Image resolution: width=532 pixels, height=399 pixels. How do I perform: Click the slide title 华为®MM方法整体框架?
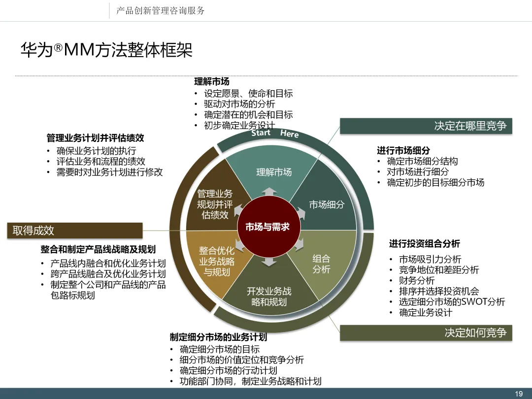[106, 50]
